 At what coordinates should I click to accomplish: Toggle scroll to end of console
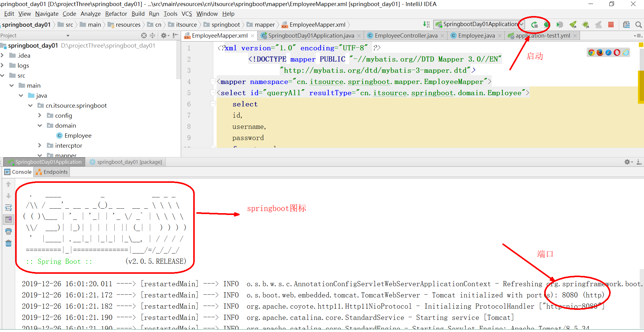tap(8, 220)
